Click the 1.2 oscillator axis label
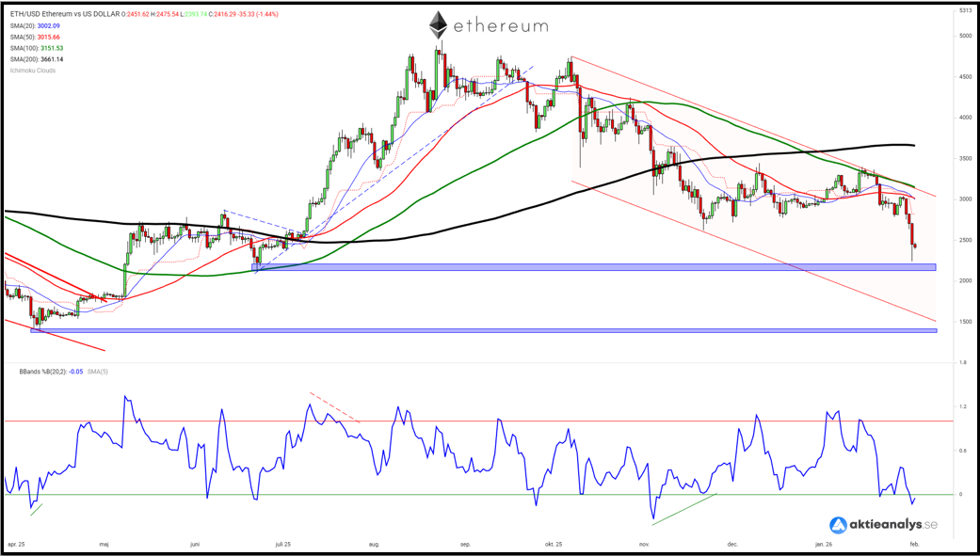The image size is (980, 556). pos(962,406)
